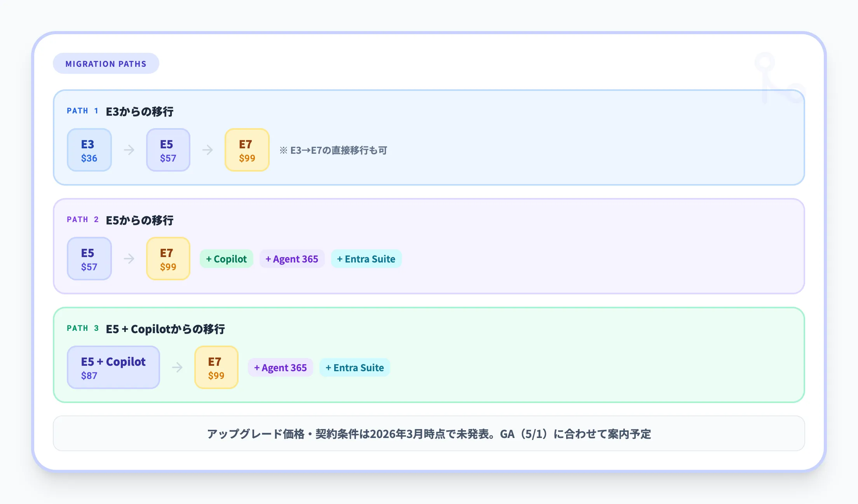Select the E7 $99 tile in Path 2
Image resolution: width=858 pixels, height=504 pixels.
click(x=168, y=259)
